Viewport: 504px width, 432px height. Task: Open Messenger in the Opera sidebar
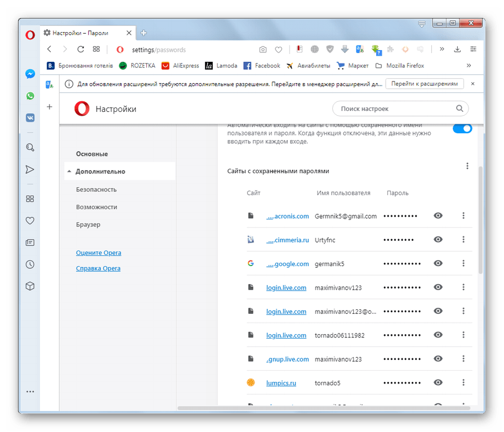[30, 74]
